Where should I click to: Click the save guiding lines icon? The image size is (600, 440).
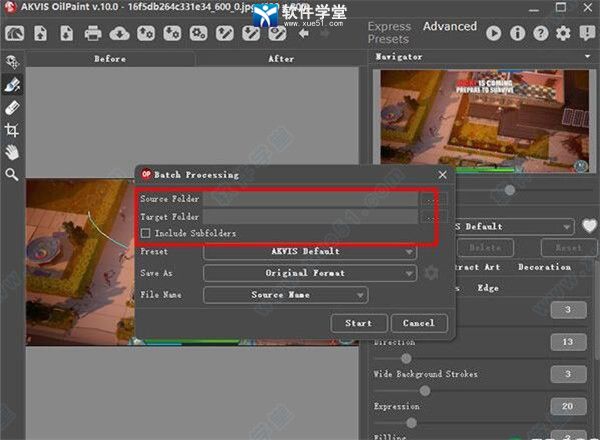pyautogui.click(x=251, y=33)
